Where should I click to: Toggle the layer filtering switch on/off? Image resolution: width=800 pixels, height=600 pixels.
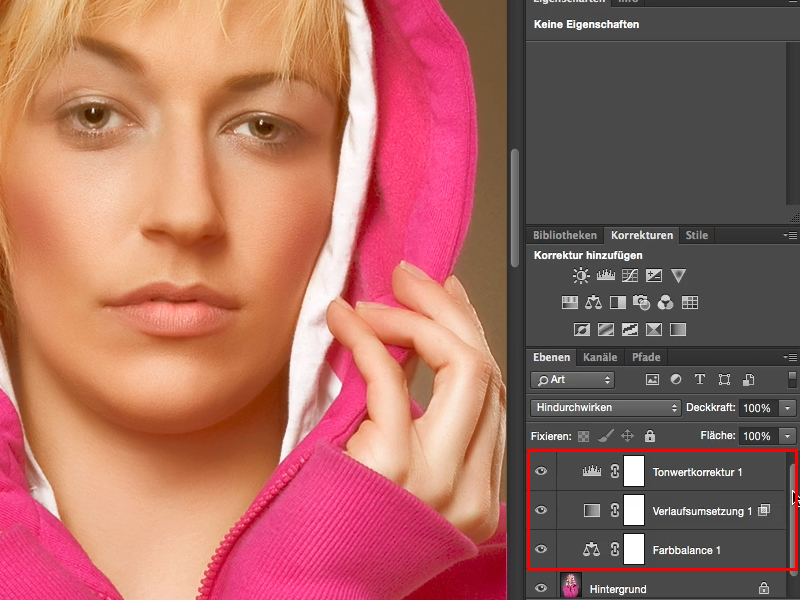(x=792, y=380)
